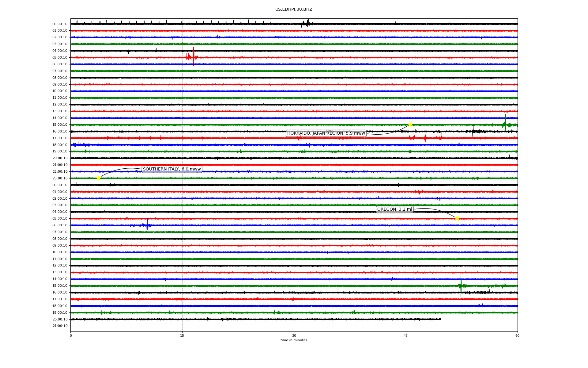This screenshot has width=588, height=368.
Task: Click the end of the final black 20:00:10 trace
Action: 440,319
